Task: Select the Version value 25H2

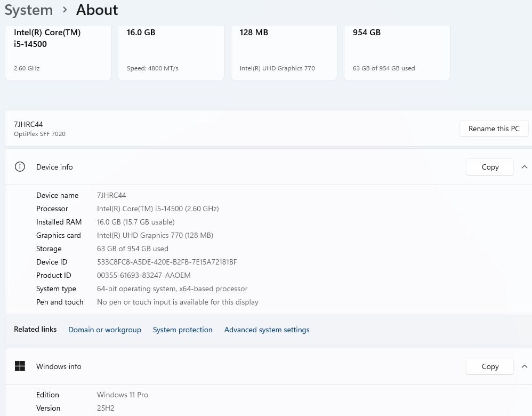Action: pyautogui.click(x=106, y=408)
